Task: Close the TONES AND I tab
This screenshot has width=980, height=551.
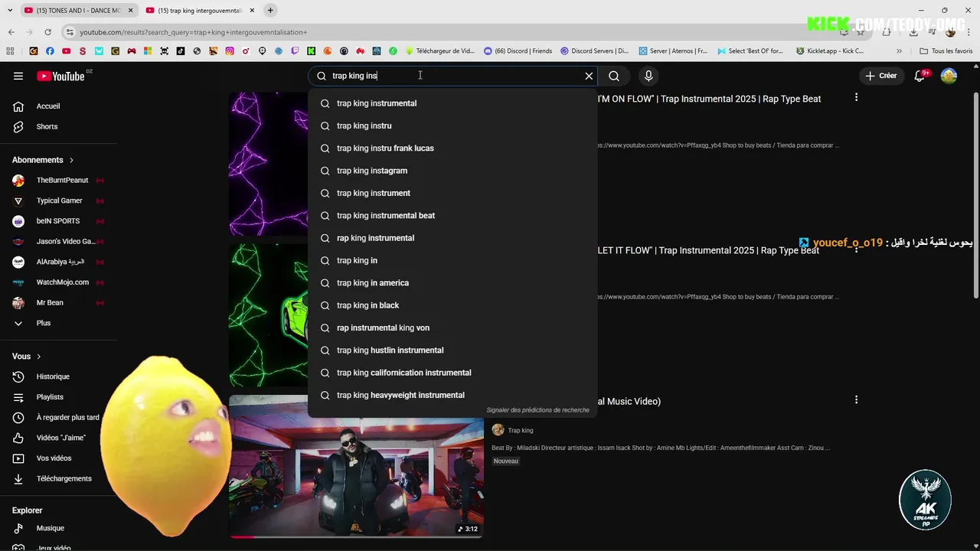Action: click(x=130, y=11)
